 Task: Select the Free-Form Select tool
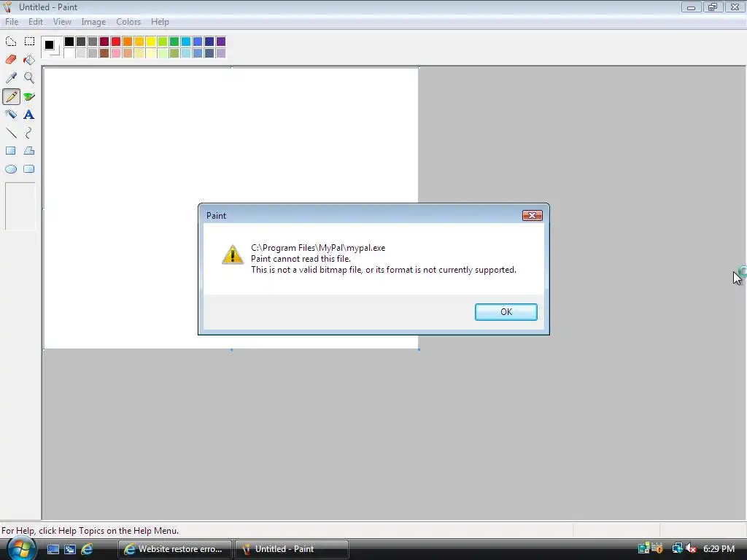pos(11,42)
